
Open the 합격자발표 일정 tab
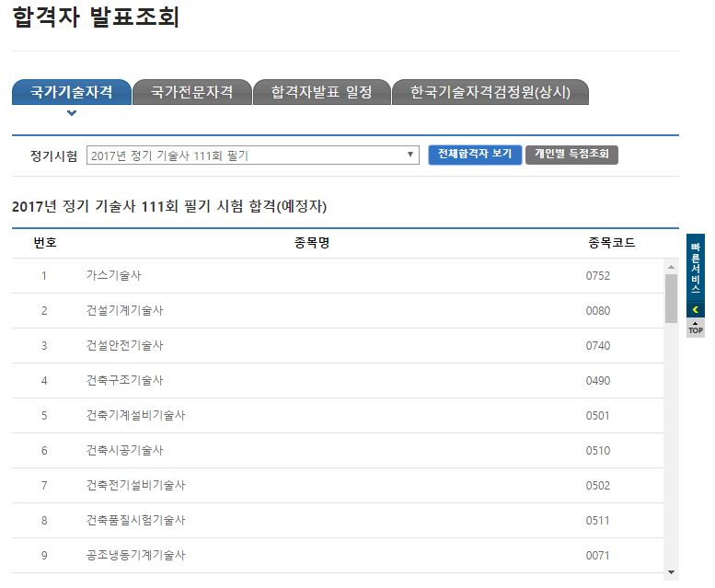321,92
